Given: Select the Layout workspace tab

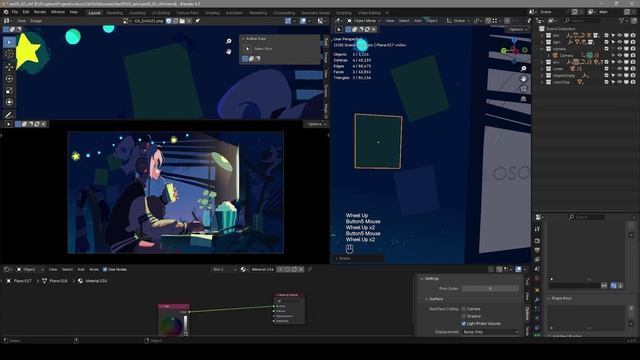Looking at the screenshot, I should click(x=94, y=13).
